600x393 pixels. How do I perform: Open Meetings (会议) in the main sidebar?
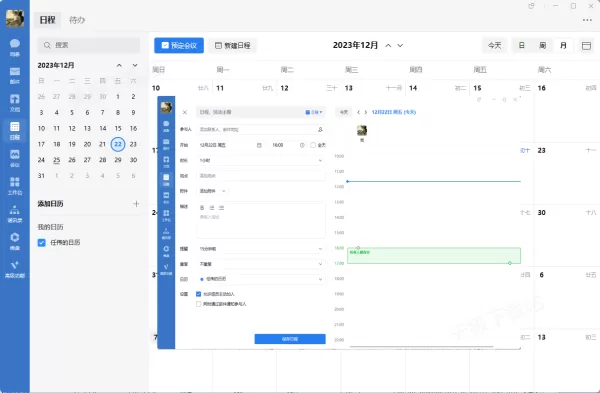click(15, 158)
